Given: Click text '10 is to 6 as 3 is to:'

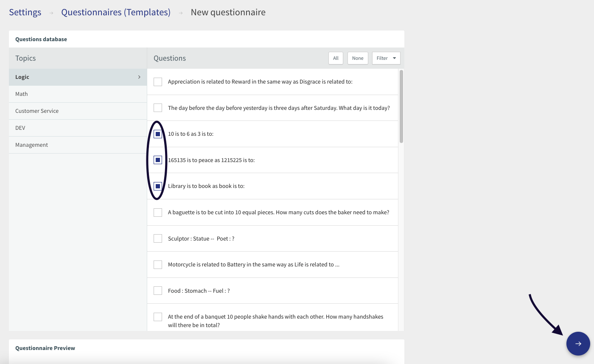Looking at the screenshot, I should [x=191, y=134].
